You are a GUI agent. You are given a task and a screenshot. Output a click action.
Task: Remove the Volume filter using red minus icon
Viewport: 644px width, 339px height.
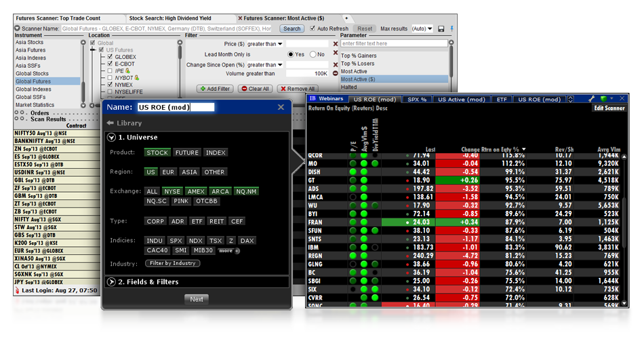pyautogui.click(x=335, y=73)
